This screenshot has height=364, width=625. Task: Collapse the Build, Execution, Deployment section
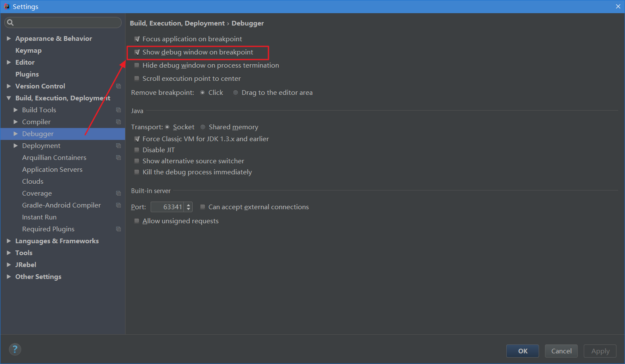pos(9,98)
